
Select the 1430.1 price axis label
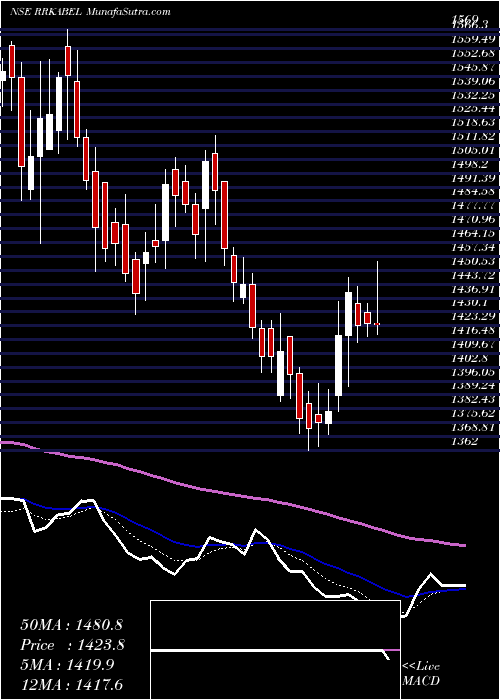click(470, 302)
